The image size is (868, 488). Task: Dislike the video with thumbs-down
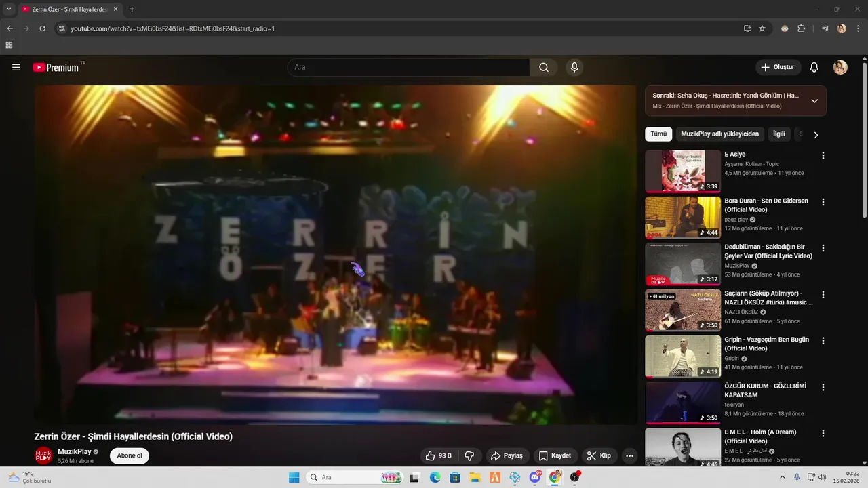pos(469,455)
